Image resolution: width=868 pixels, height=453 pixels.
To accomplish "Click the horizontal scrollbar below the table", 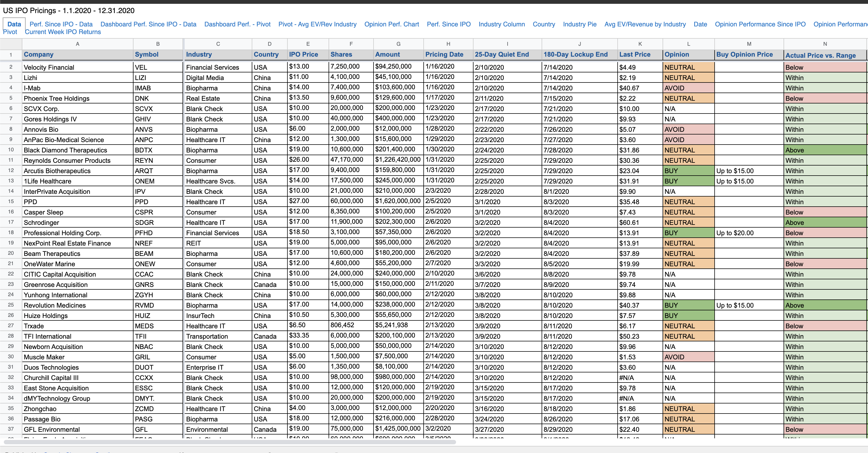I will point(229,442).
